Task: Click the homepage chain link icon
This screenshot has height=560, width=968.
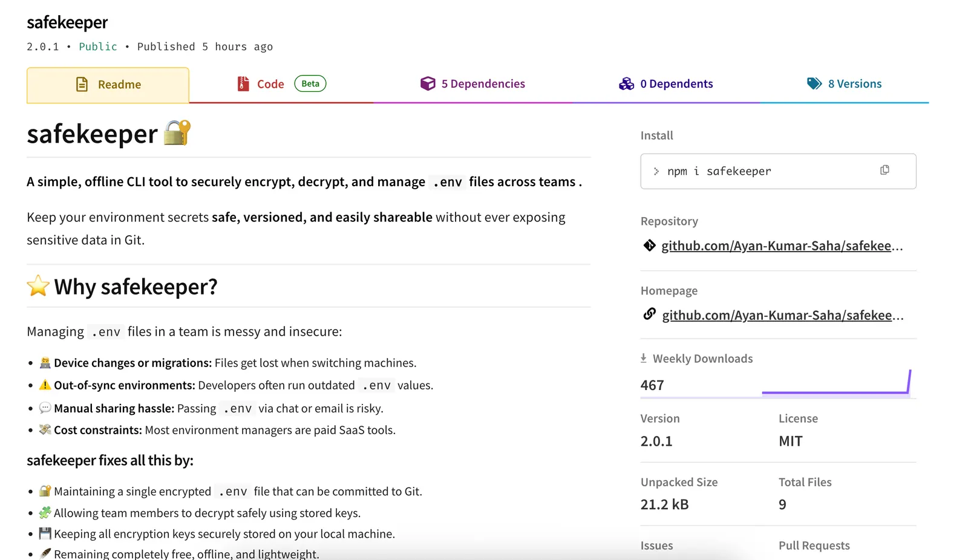Action: 649,314
